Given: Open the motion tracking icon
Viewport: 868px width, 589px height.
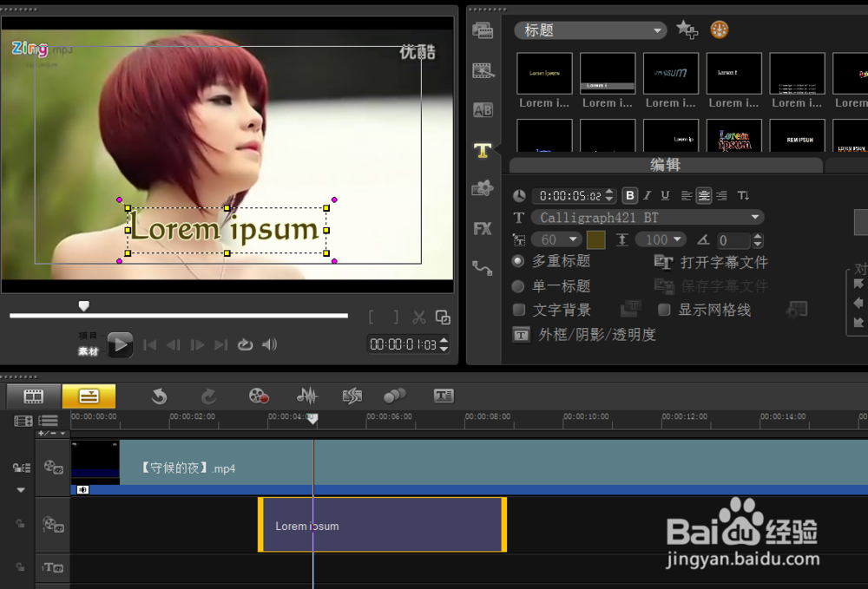Looking at the screenshot, I should pyautogui.click(x=395, y=396).
